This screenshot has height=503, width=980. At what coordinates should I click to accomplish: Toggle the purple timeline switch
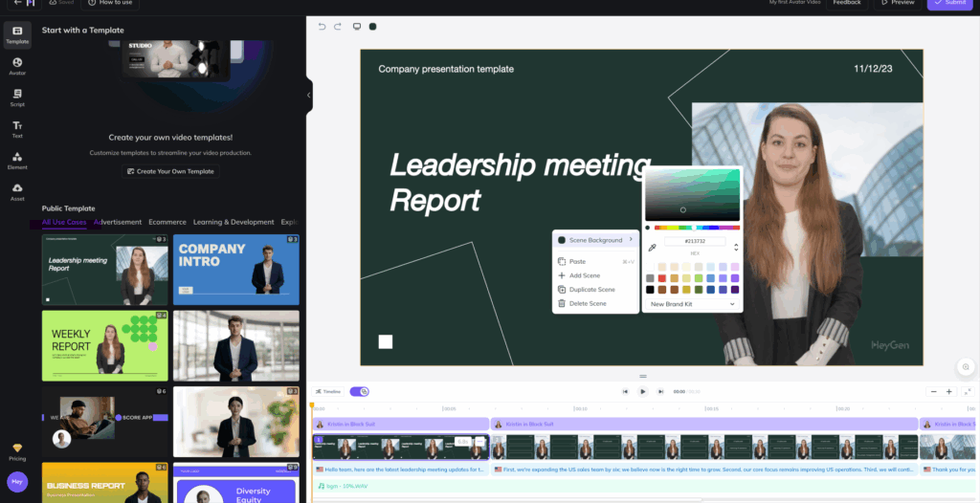[360, 391]
